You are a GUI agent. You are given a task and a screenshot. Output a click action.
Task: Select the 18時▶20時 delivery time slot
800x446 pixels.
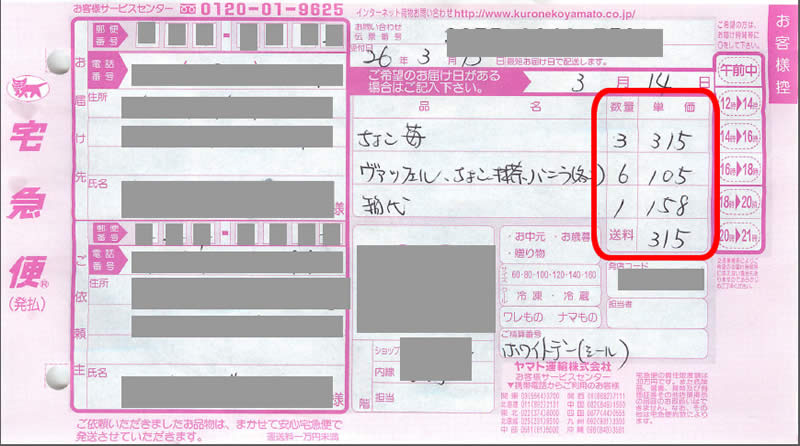[739, 202]
